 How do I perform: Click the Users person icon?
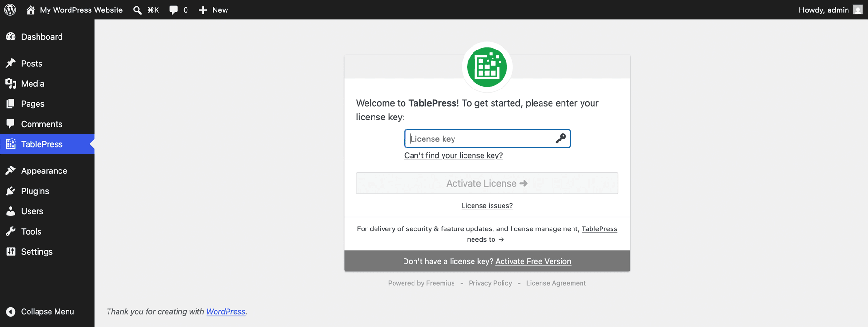pyautogui.click(x=10, y=211)
